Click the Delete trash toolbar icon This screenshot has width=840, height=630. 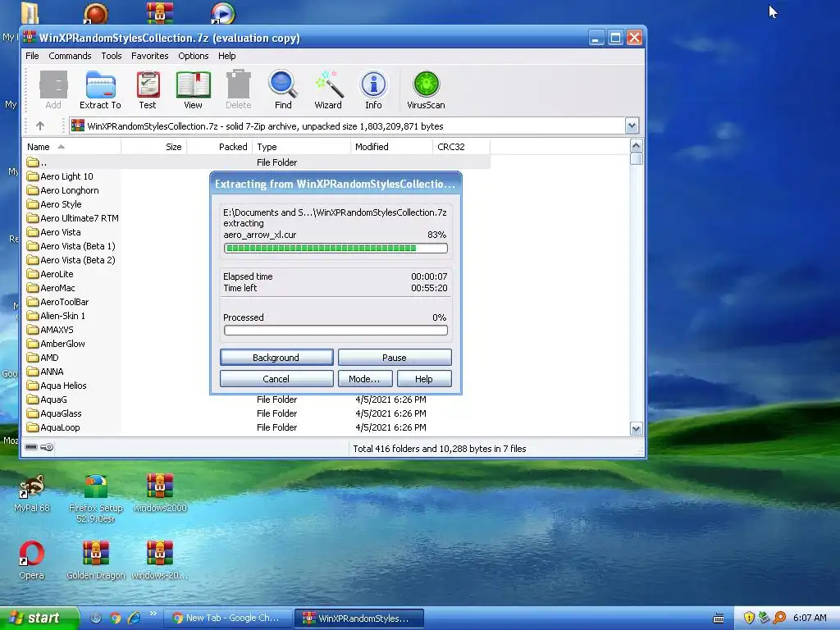239,90
